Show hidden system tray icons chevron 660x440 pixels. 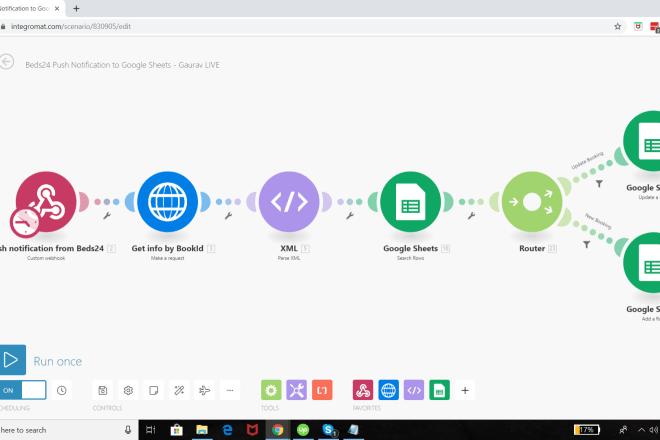(x=641, y=430)
